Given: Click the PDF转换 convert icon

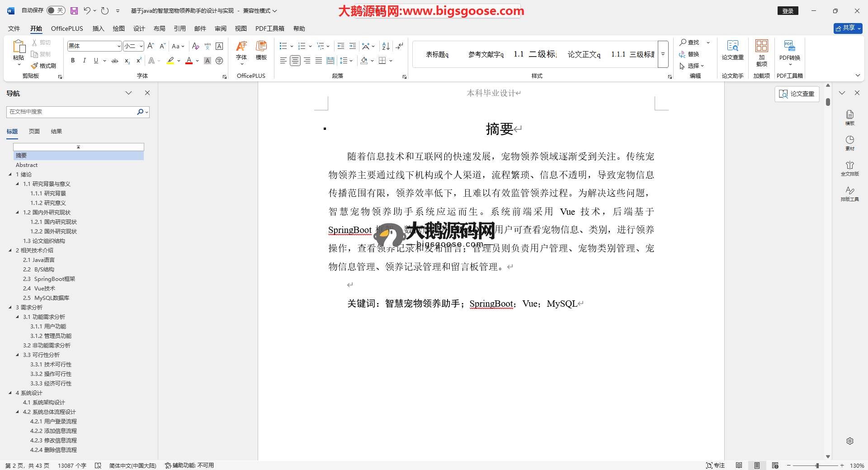Looking at the screenshot, I should (789, 50).
